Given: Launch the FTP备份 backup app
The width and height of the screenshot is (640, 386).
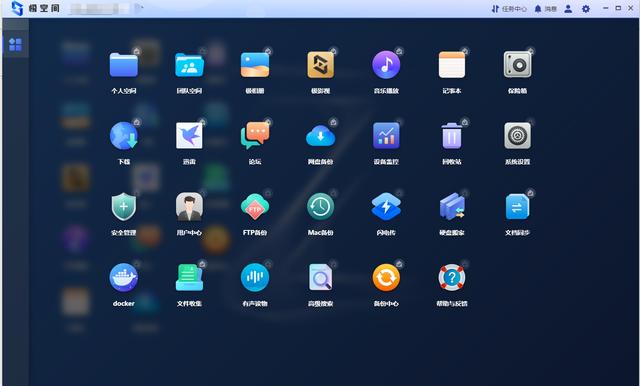Looking at the screenshot, I should [x=255, y=206].
